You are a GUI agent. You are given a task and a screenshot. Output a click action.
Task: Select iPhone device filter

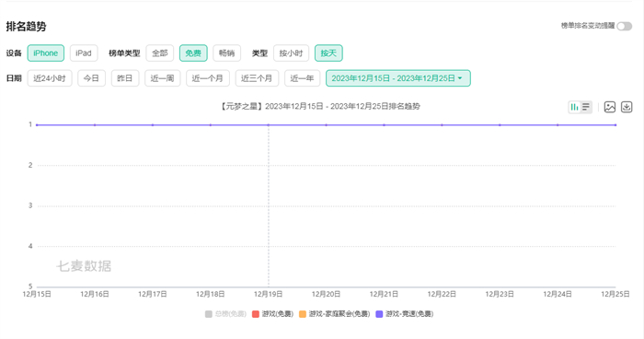click(x=46, y=53)
